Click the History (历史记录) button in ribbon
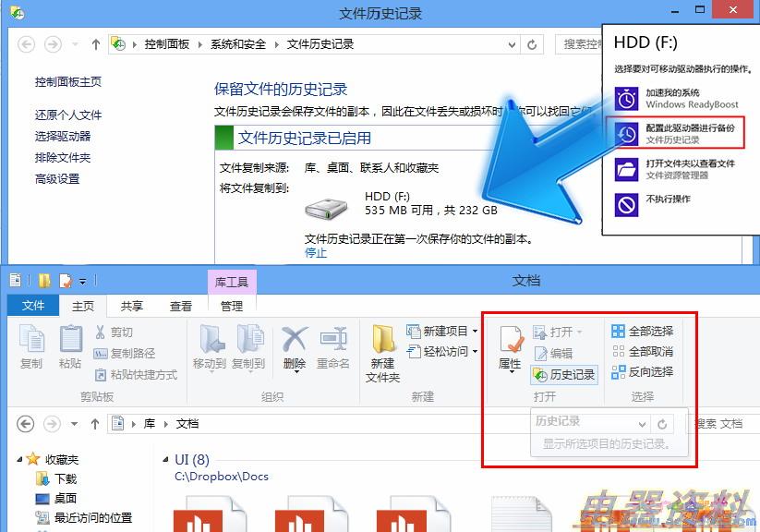 click(x=564, y=375)
